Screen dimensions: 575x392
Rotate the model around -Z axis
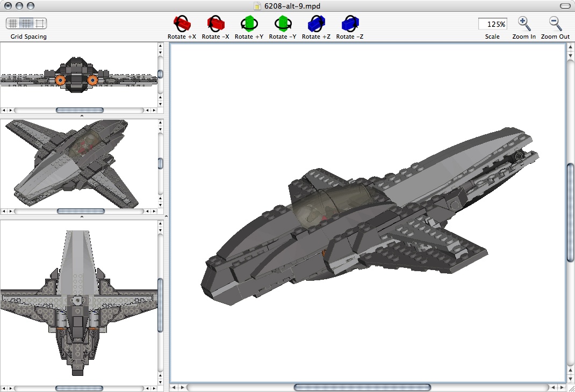[349, 24]
